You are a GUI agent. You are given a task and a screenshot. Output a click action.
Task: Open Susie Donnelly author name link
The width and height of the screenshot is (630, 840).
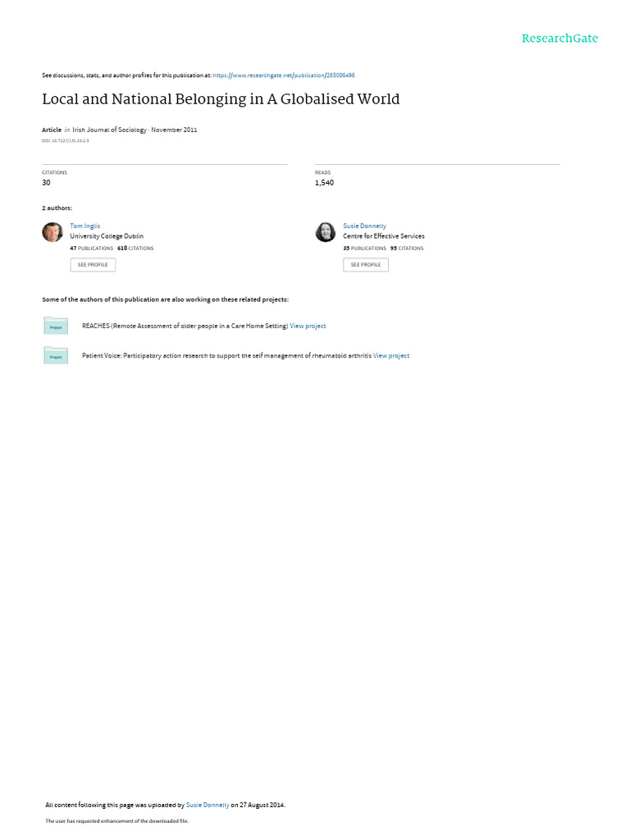coord(364,226)
